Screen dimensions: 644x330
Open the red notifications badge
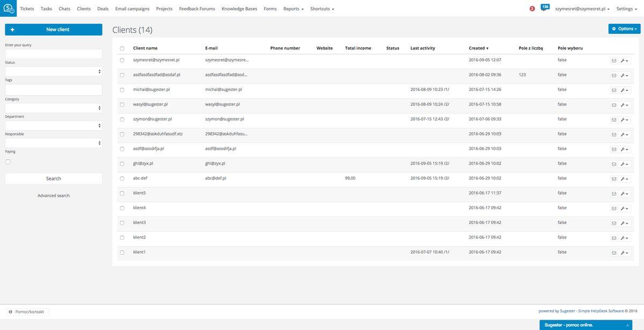(x=532, y=9)
